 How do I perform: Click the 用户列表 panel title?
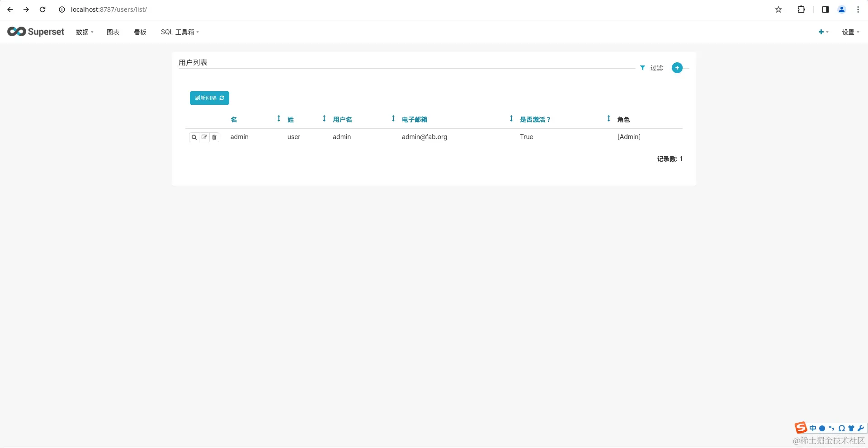point(193,62)
